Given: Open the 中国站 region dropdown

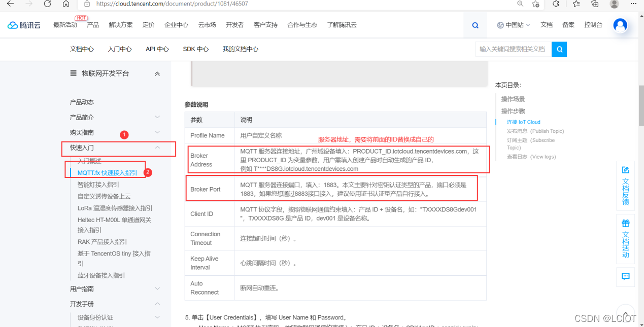Looking at the screenshot, I should pos(513,25).
